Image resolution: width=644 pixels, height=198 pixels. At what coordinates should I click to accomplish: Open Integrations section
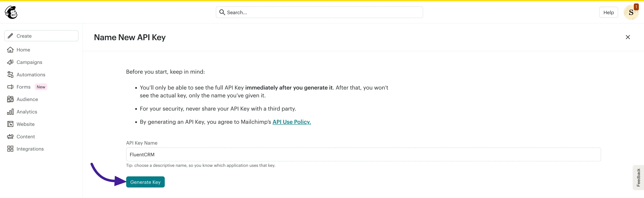tap(30, 149)
